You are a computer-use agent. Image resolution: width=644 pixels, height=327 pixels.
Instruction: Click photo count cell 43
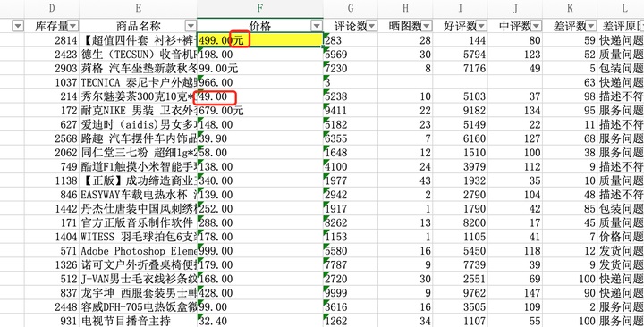point(406,180)
